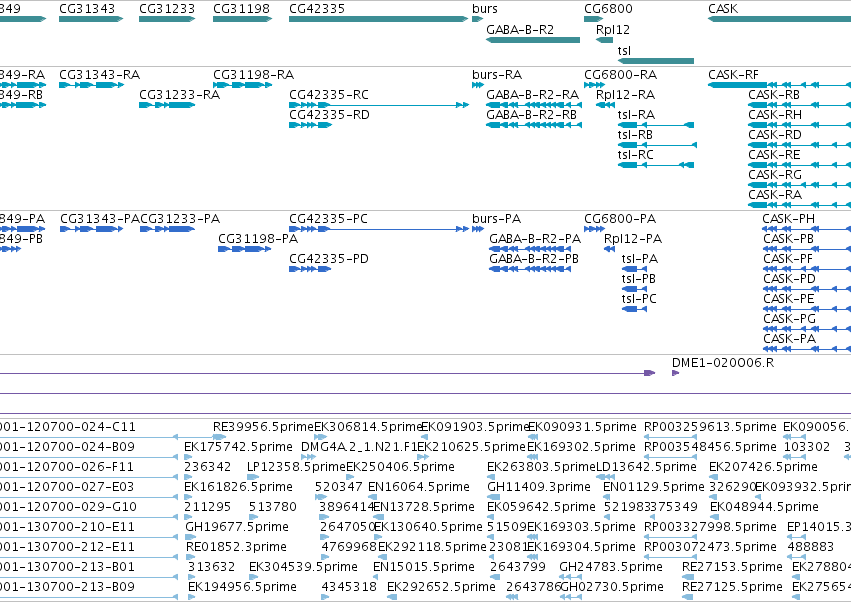Select EST label EK207426.5prime
851x602 pixels.
763,467
